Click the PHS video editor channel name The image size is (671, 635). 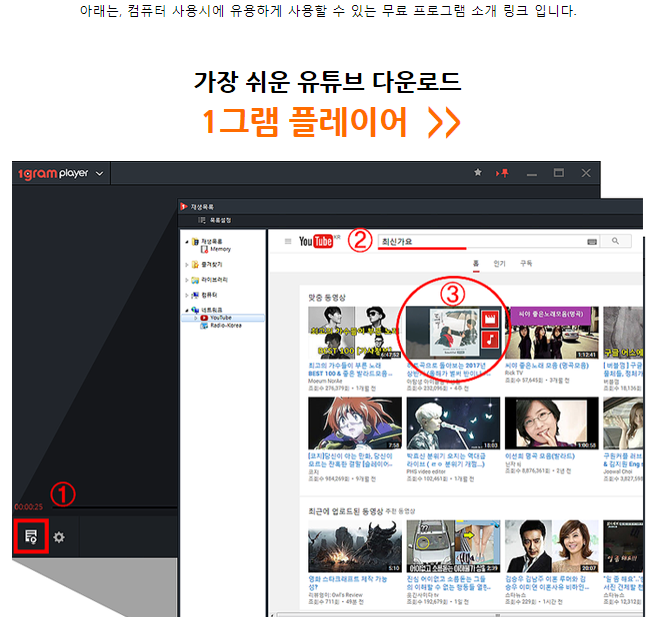click(426, 472)
